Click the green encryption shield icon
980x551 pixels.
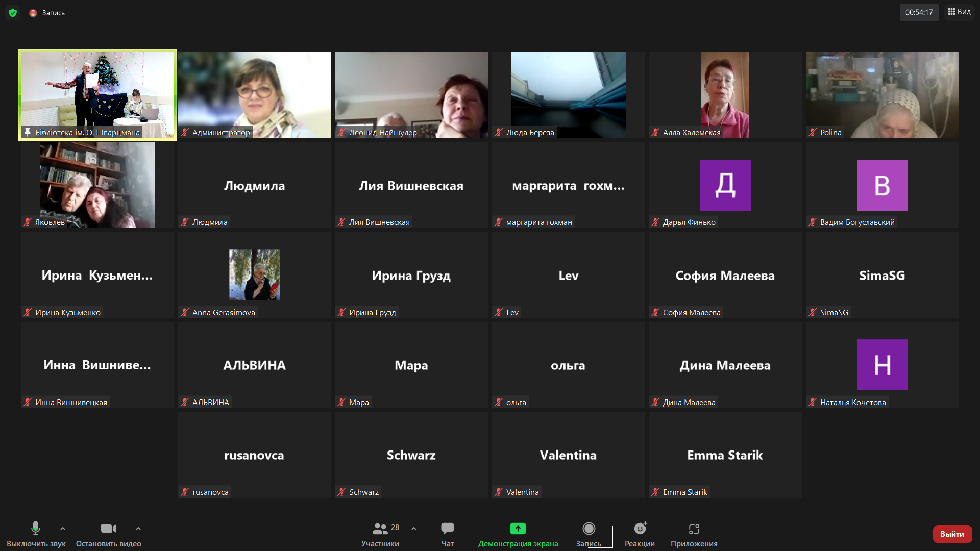coord(13,13)
